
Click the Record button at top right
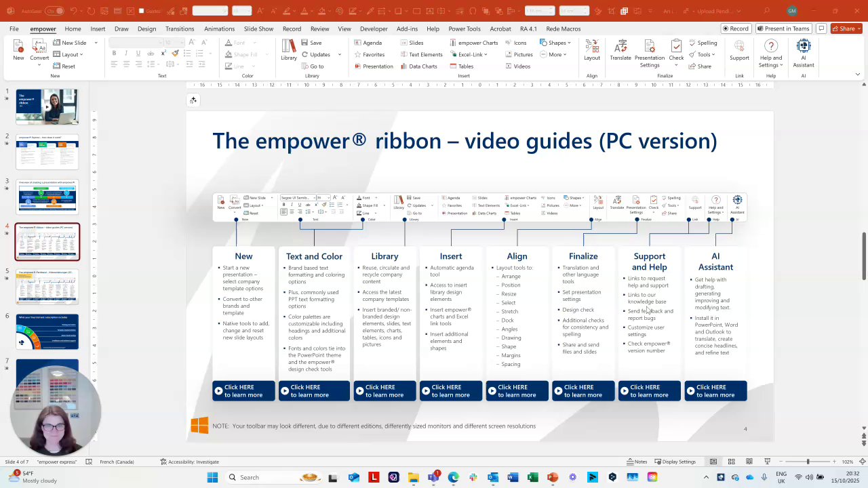click(x=736, y=28)
